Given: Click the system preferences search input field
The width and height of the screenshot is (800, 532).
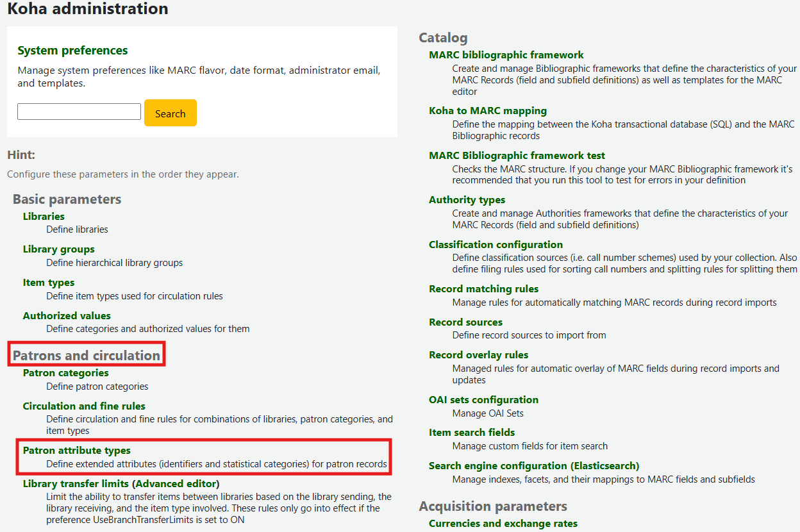Looking at the screenshot, I should click(79, 112).
